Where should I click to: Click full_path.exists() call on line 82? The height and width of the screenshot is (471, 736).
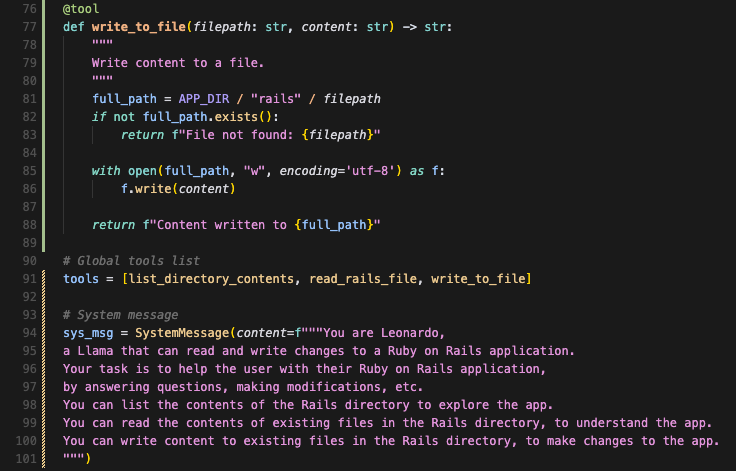pos(207,117)
